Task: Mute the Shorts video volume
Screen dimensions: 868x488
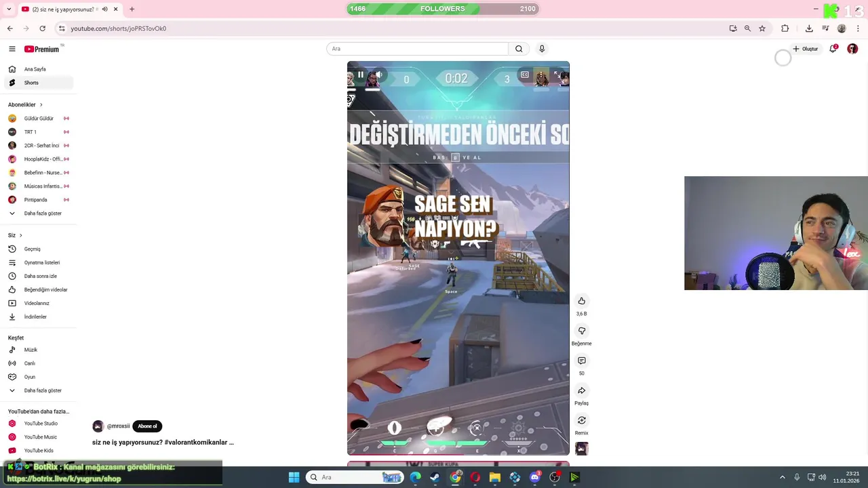Action: pyautogui.click(x=379, y=75)
